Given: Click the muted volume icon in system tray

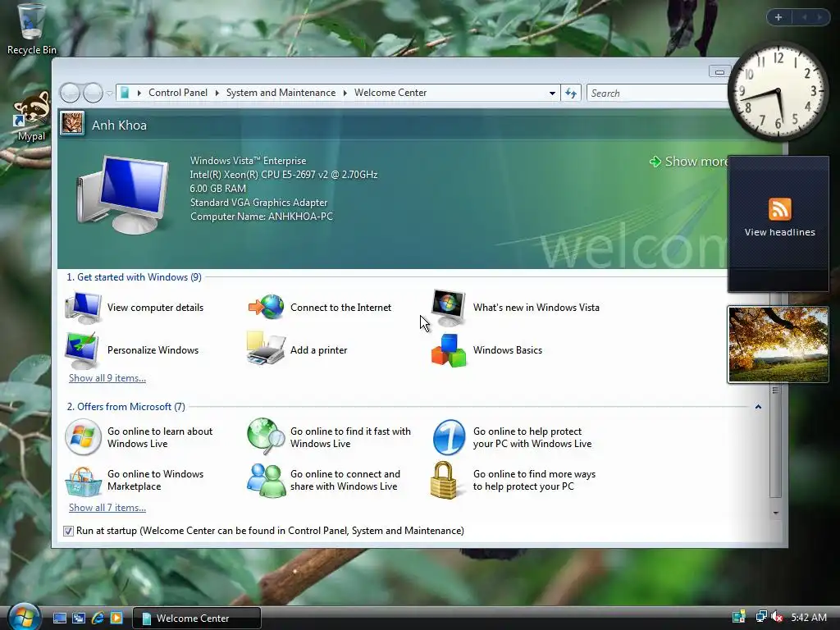Looking at the screenshot, I should point(777,617).
